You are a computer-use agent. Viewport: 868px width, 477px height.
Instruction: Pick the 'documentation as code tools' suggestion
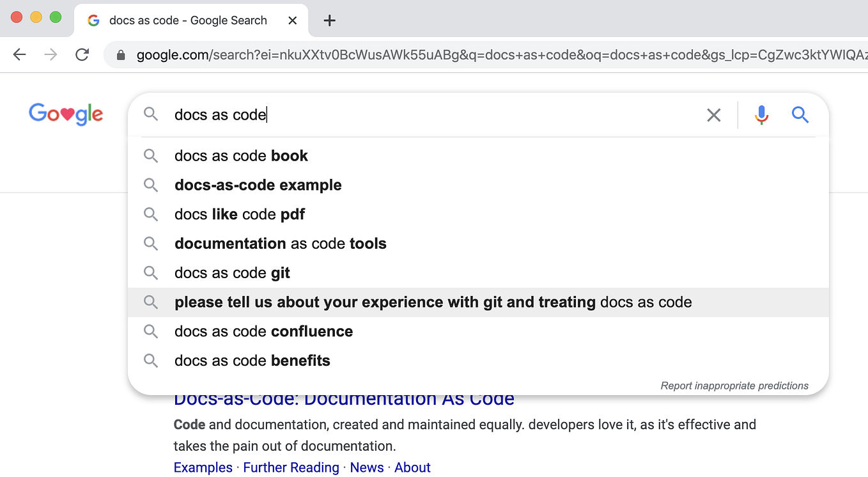280,244
